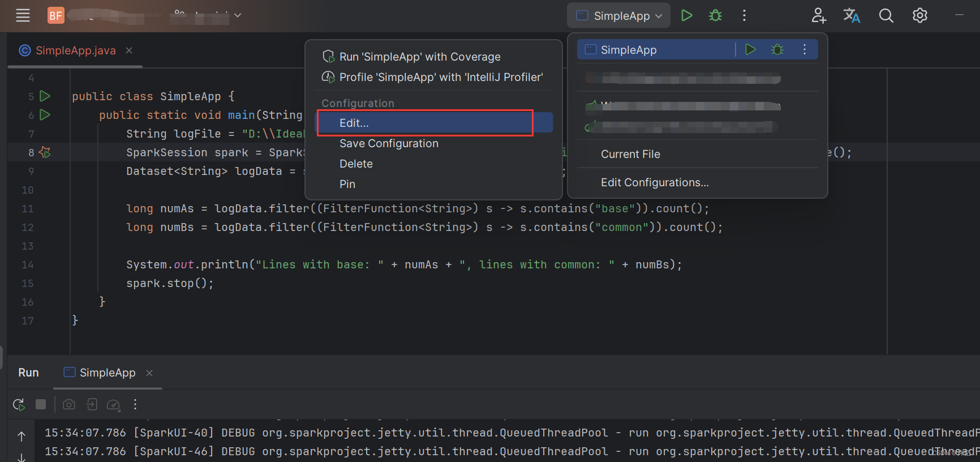
Task: Rerun SimpleApp in the Run panel
Action: [x=19, y=405]
